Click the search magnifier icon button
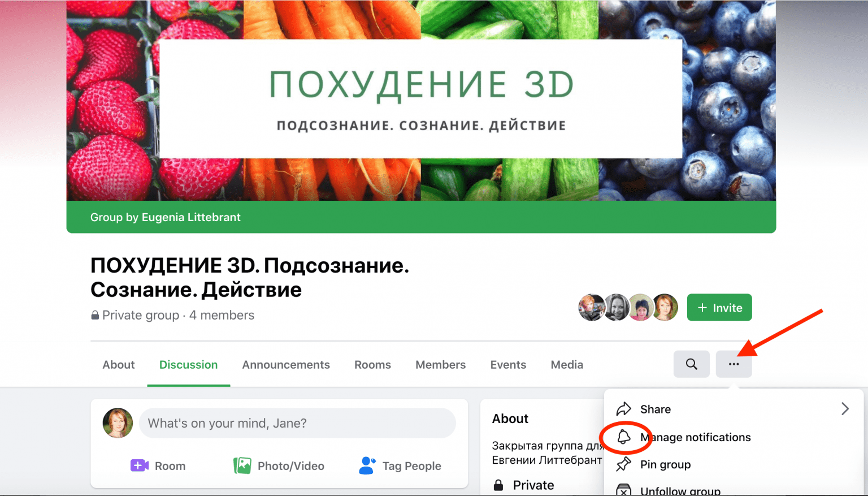Image resolution: width=868 pixels, height=496 pixels. 691,364
